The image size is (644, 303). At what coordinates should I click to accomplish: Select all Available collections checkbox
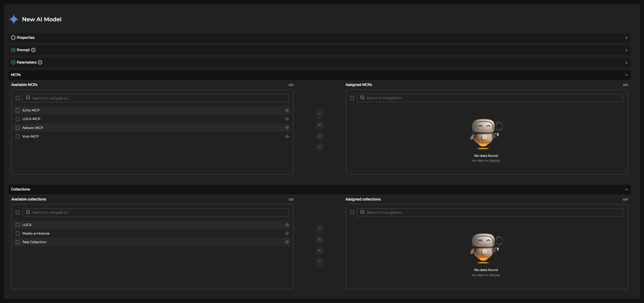click(18, 213)
